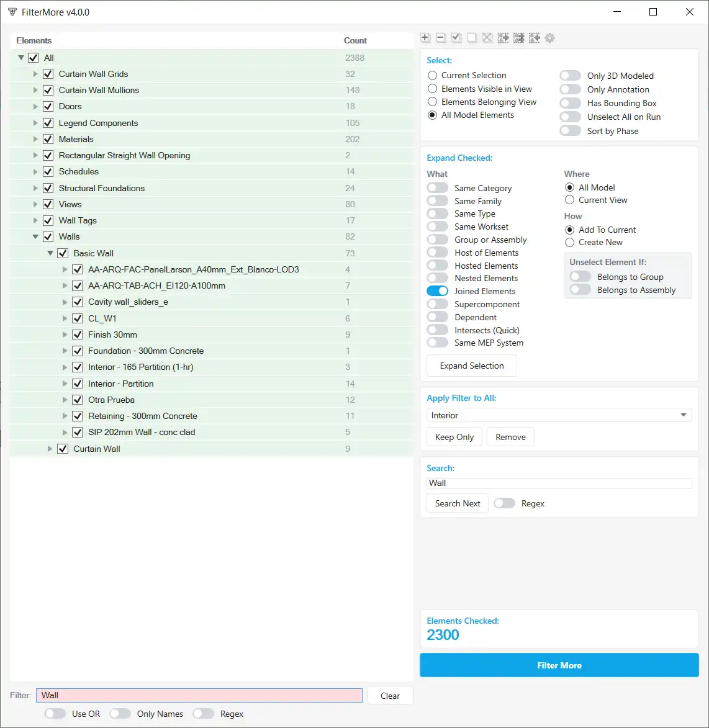Uncheck the Doors checkbox in the tree
The height and width of the screenshot is (728, 709).
click(x=48, y=106)
